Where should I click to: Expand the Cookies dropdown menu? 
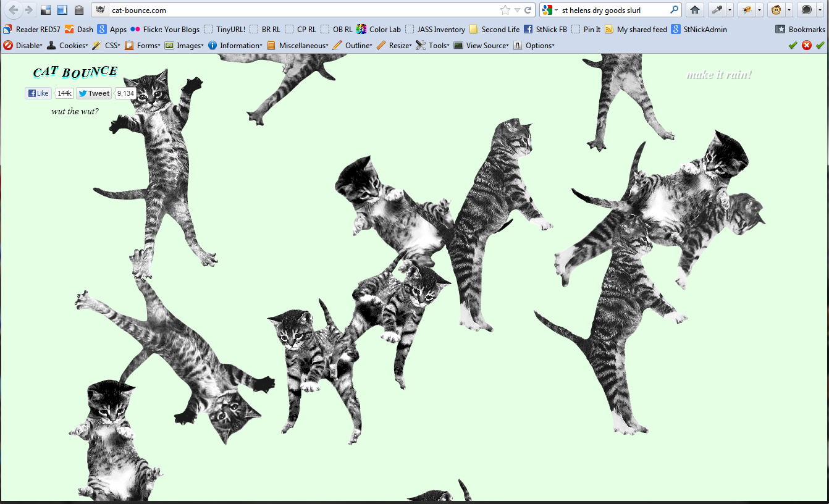(x=67, y=45)
